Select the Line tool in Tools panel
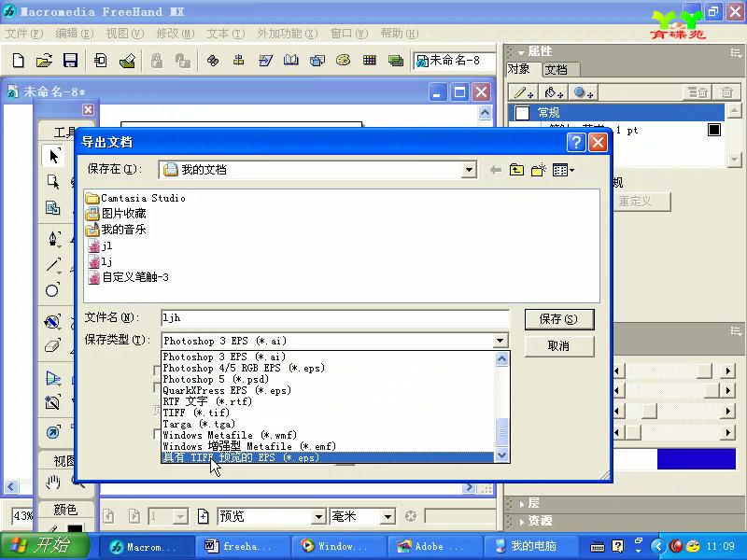The width and height of the screenshot is (747, 560). tap(53, 265)
